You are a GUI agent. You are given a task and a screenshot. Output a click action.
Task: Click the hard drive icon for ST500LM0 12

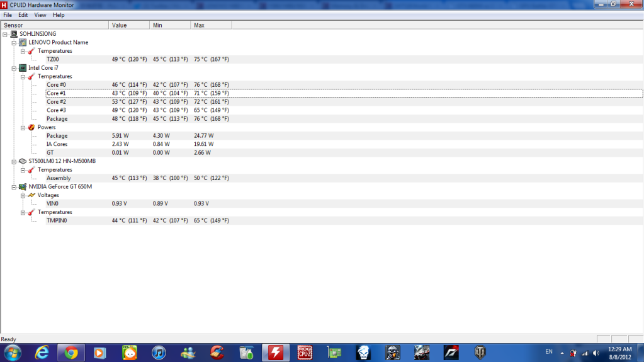[x=23, y=161]
